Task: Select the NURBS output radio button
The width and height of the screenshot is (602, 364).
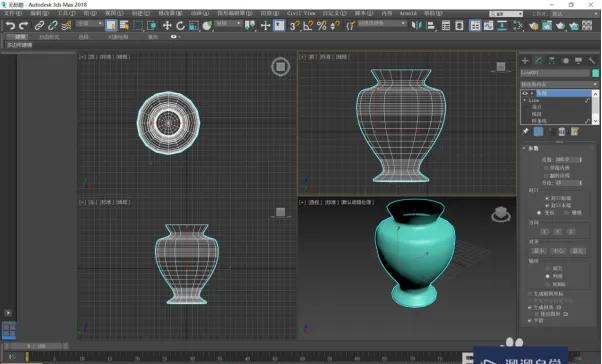Action: pyautogui.click(x=548, y=284)
